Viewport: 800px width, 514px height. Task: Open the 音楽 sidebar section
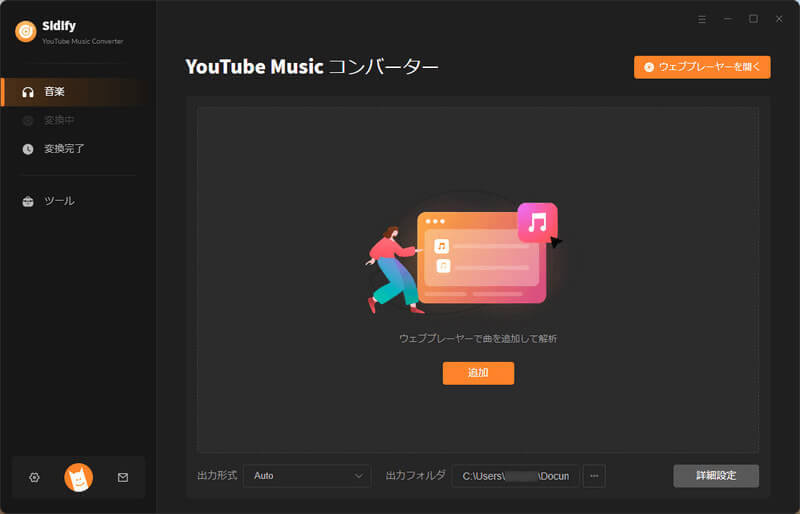tap(76, 92)
